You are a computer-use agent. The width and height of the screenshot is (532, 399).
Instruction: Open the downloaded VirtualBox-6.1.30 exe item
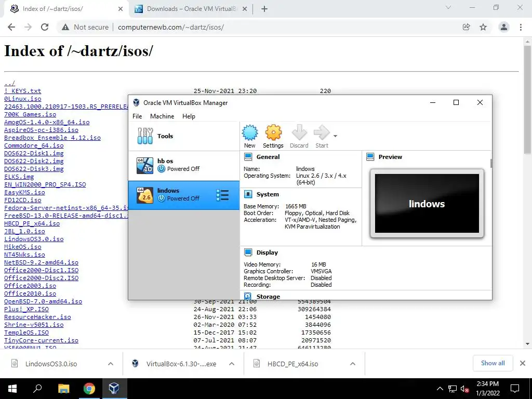point(181,364)
